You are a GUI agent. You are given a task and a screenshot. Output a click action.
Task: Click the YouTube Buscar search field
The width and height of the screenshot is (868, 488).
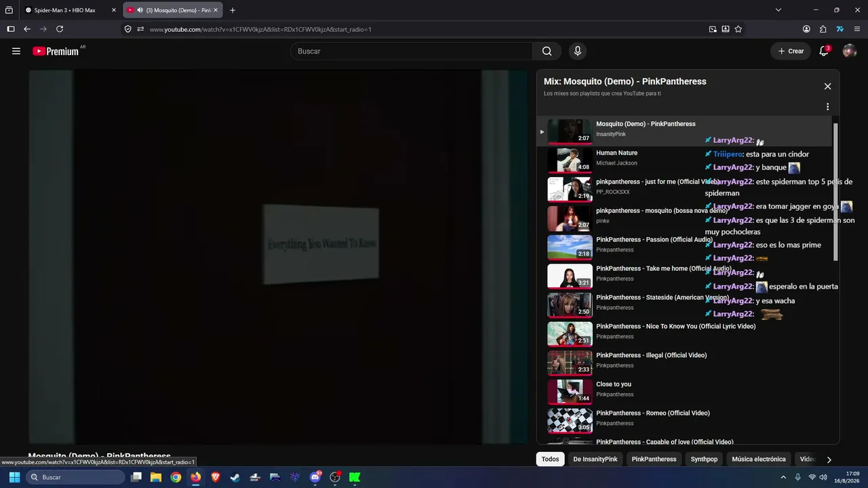[x=412, y=51]
